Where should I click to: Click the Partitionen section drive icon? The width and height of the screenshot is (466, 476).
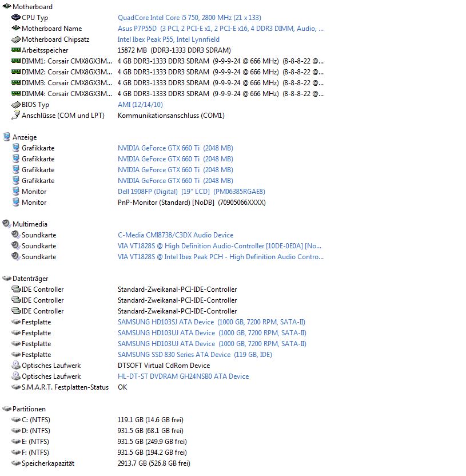coord(7,408)
